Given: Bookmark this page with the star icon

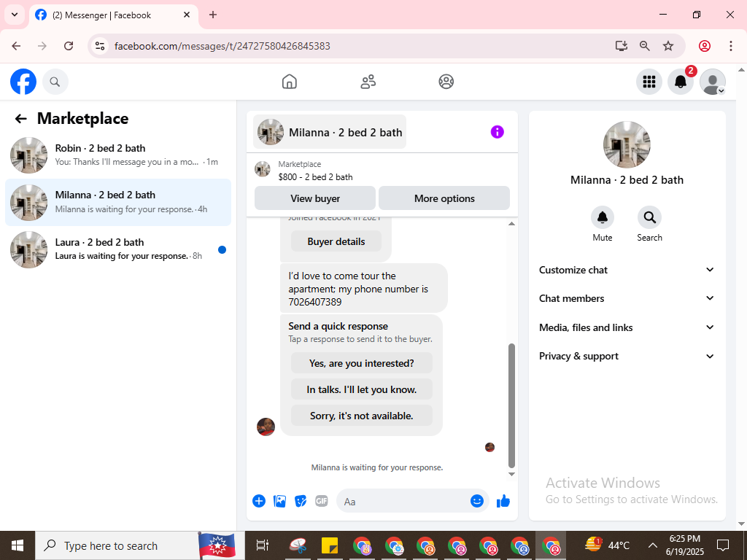Looking at the screenshot, I should [x=668, y=46].
